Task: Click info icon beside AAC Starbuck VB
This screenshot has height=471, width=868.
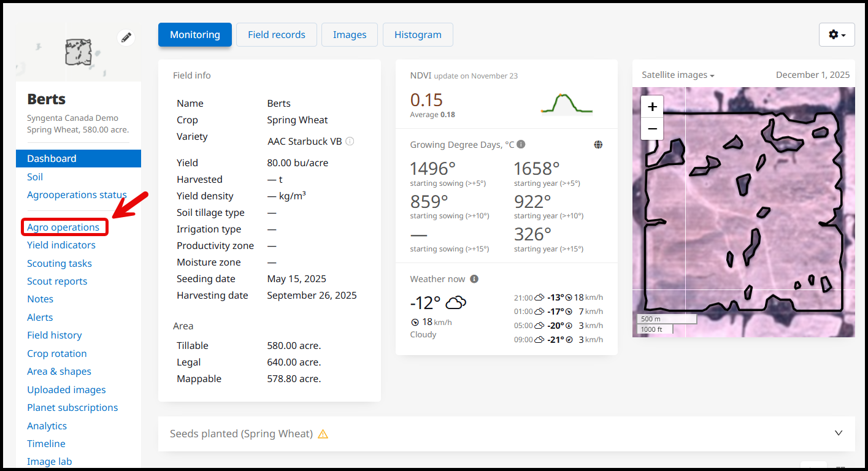Action: tap(350, 141)
